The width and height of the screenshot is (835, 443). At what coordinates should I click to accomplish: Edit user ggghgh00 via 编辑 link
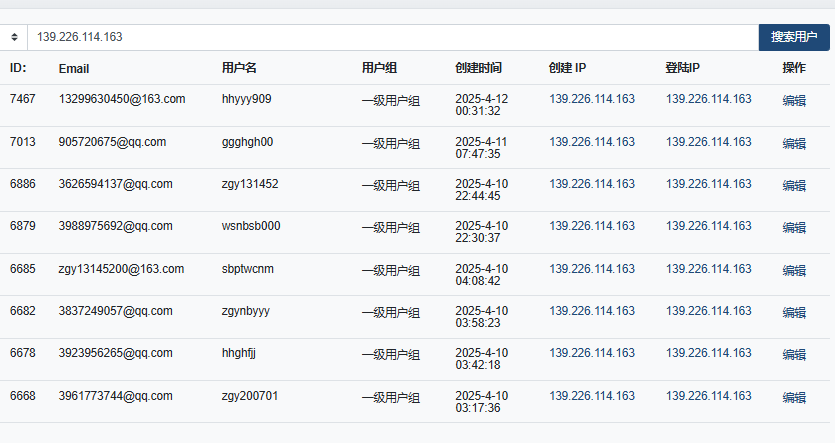794,144
